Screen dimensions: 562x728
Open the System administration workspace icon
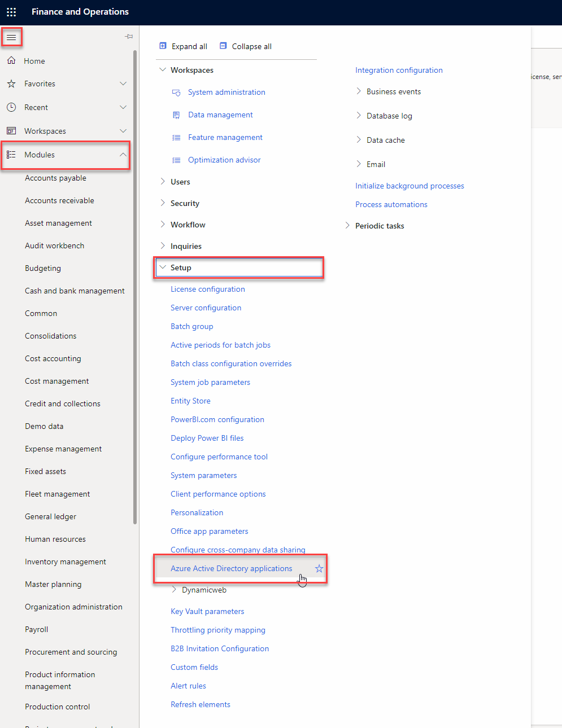click(x=176, y=93)
